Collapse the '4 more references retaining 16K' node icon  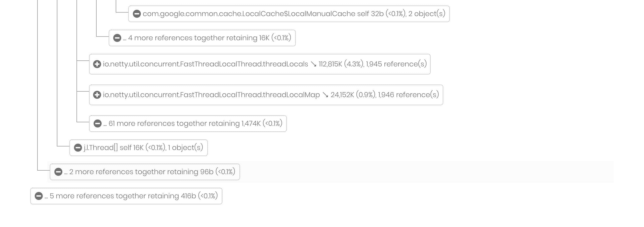pyautogui.click(x=117, y=38)
